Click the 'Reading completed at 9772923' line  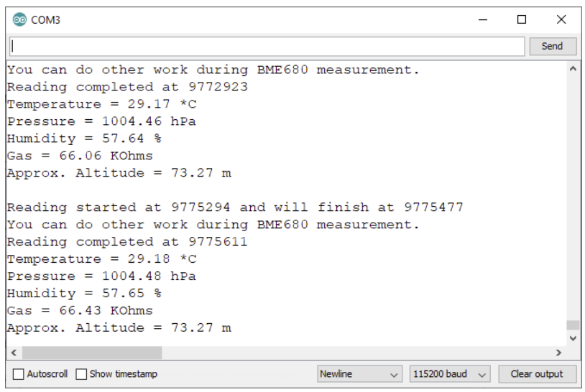[127, 87]
